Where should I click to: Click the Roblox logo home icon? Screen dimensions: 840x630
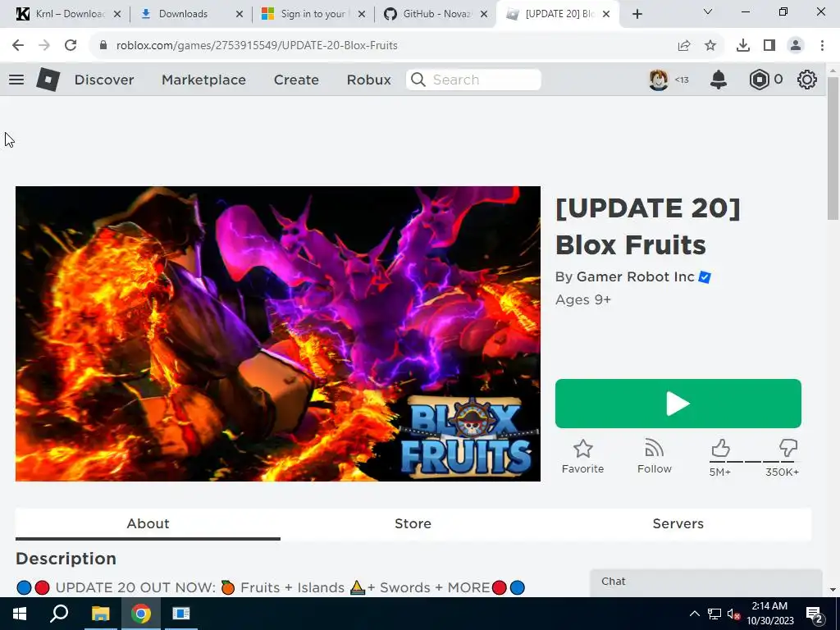pyautogui.click(x=48, y=80)
